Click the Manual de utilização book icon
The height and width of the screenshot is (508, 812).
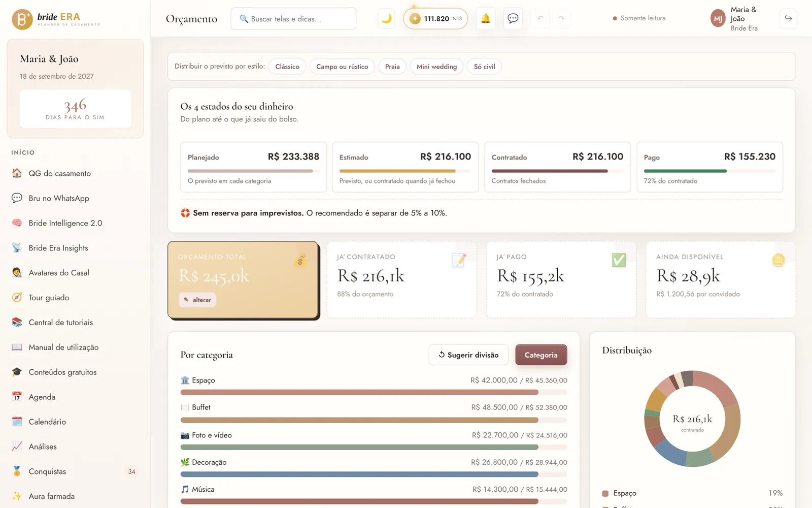pos(17,347)
